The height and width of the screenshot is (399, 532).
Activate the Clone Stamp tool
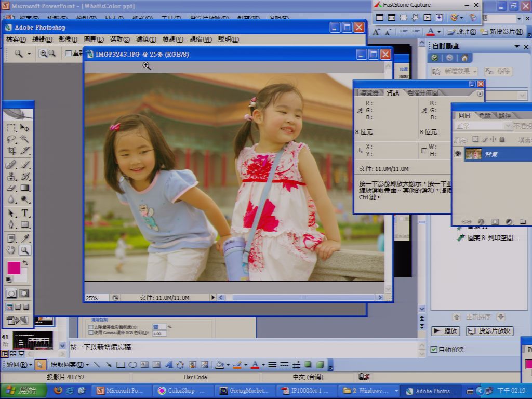[11, 176]
